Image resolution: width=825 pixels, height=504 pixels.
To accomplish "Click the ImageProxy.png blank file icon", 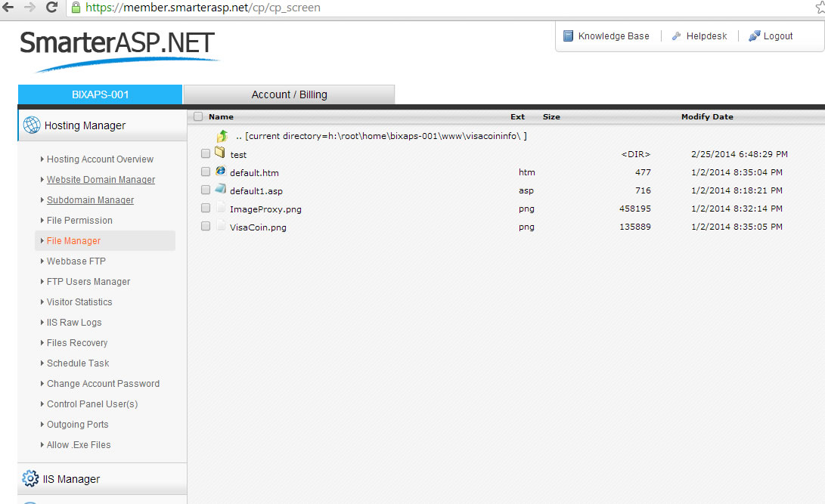I will [221, 207].
